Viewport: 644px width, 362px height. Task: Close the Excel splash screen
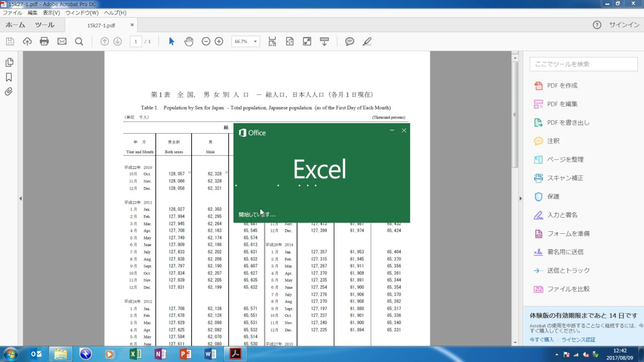pos(404,130)
